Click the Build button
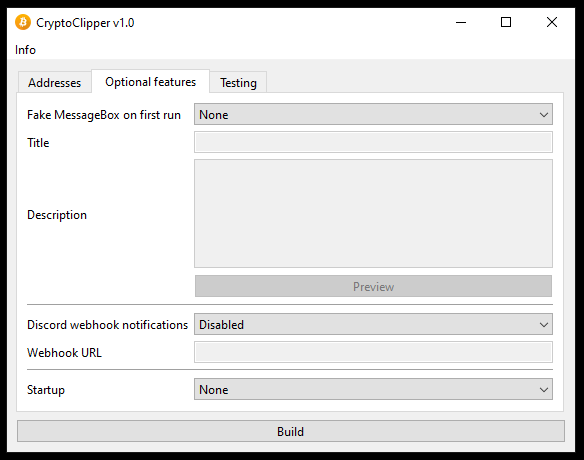This screenshot has width=584, height=460. coord(291,432)
